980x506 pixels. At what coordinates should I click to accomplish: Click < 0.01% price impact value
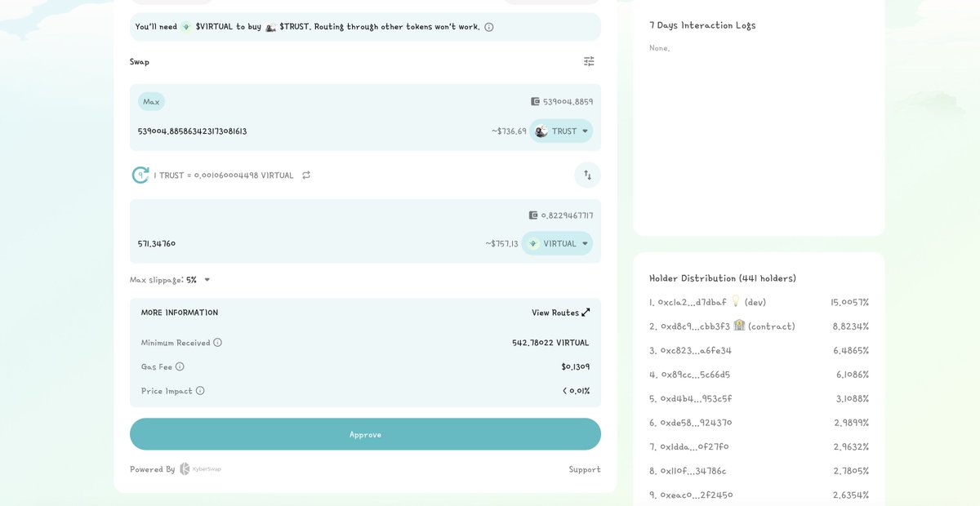[x=576, y=391]
